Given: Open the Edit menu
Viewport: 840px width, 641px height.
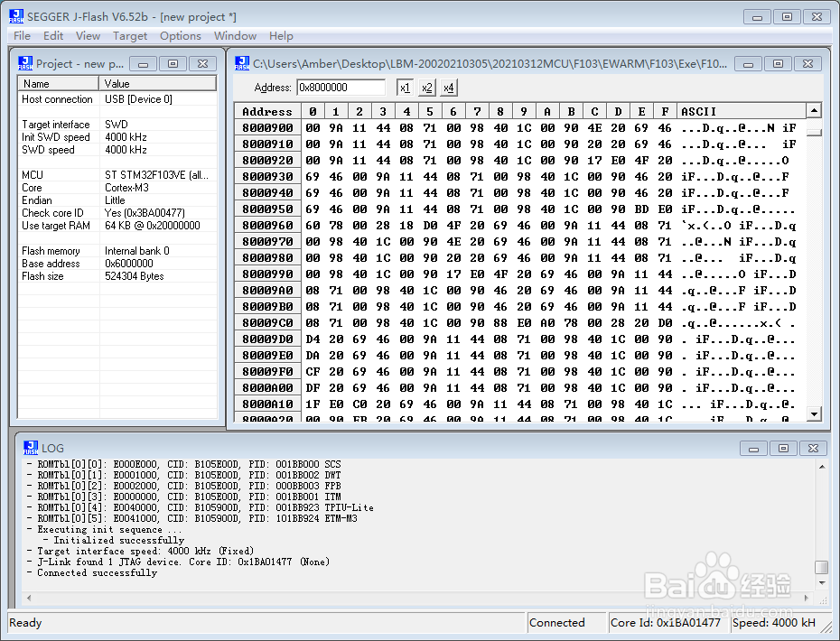Looking at the screenshot, I should click(x=53, y=36).
